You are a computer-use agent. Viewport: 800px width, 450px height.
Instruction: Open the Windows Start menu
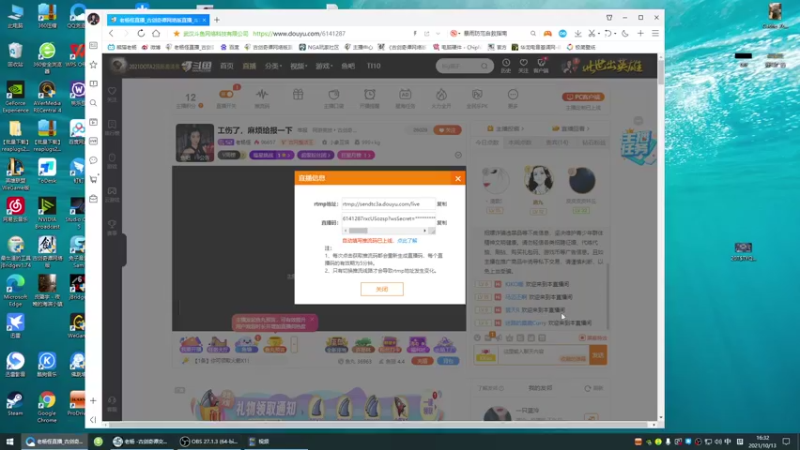10,441
